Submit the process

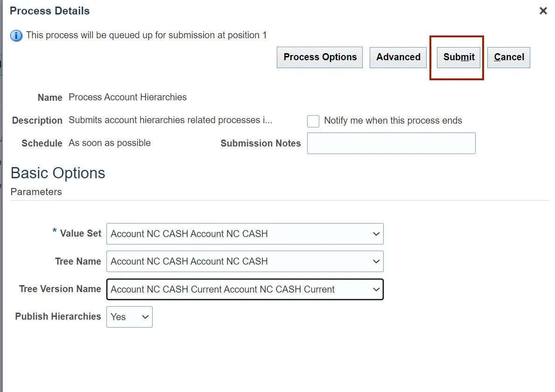tap(459, 57)
